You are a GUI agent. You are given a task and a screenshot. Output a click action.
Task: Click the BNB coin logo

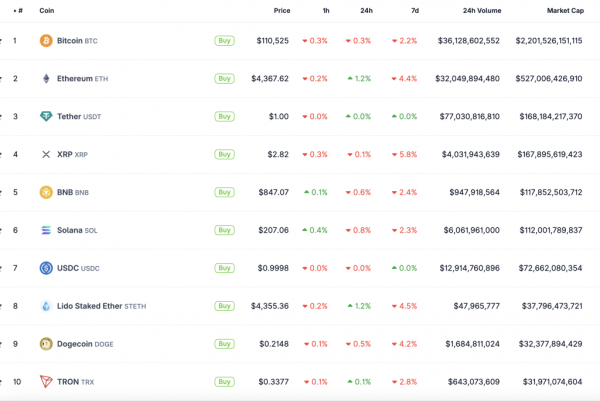[46, 192]
